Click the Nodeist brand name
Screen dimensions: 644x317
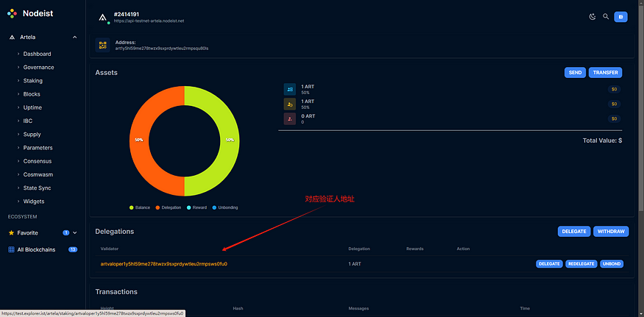point(38,13)
